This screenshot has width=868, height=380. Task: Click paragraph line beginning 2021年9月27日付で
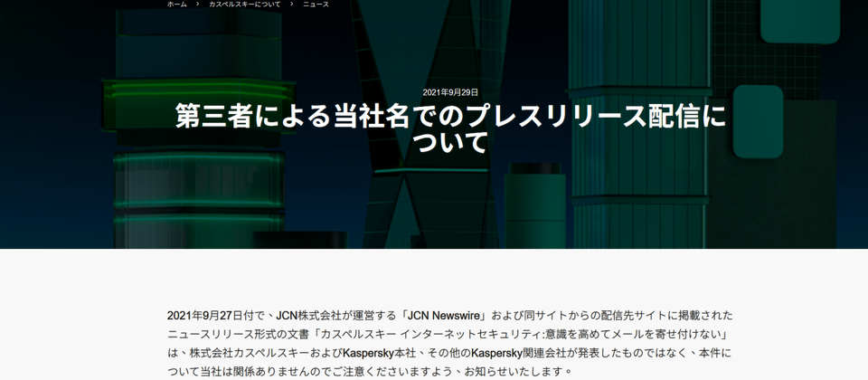tap(449, 316)
